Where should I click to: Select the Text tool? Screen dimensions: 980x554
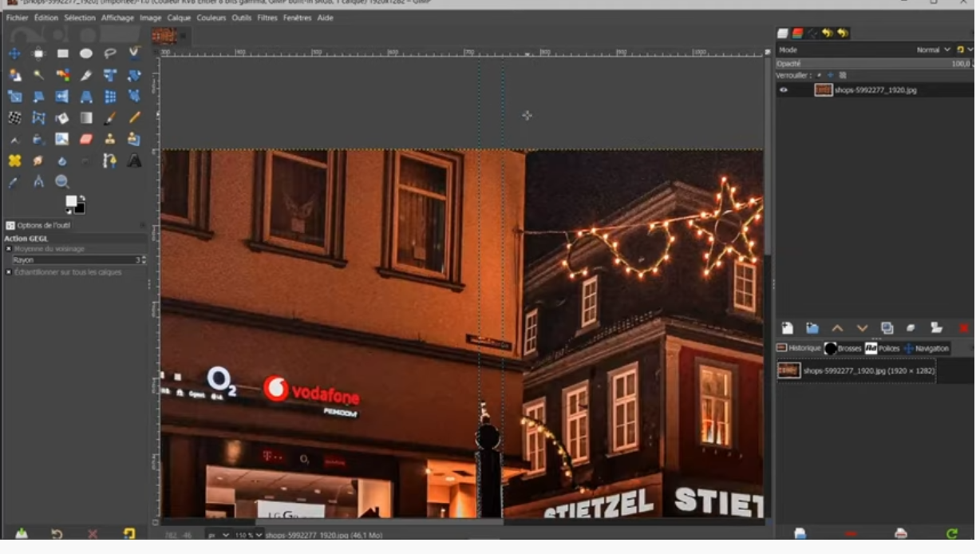[x=134, y=160]
